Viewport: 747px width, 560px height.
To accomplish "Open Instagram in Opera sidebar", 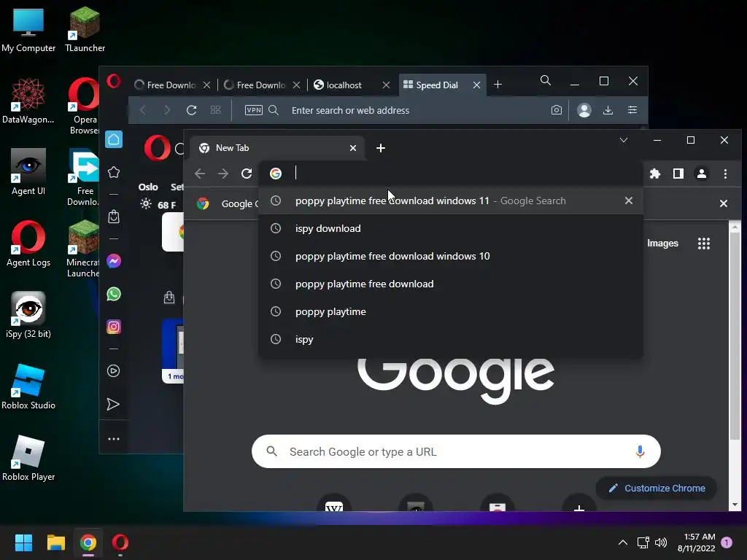I will [x=113, y=327].
